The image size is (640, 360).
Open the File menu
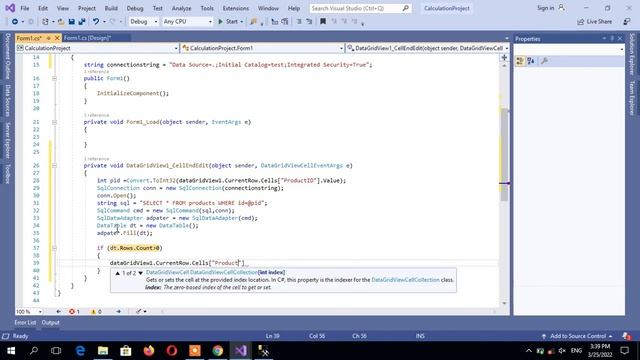[25, 8]
